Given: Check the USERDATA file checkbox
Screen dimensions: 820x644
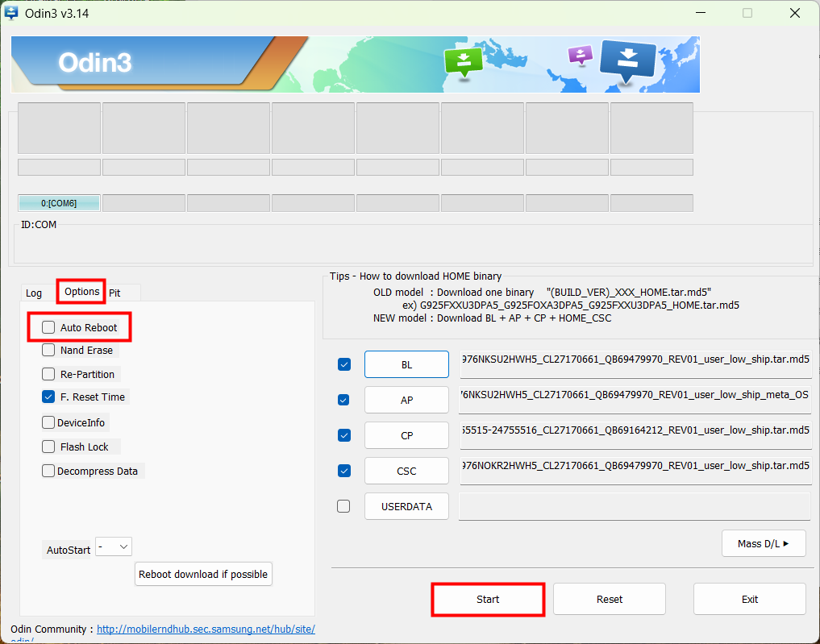Looking at the screenshot, I should [343, 506].
